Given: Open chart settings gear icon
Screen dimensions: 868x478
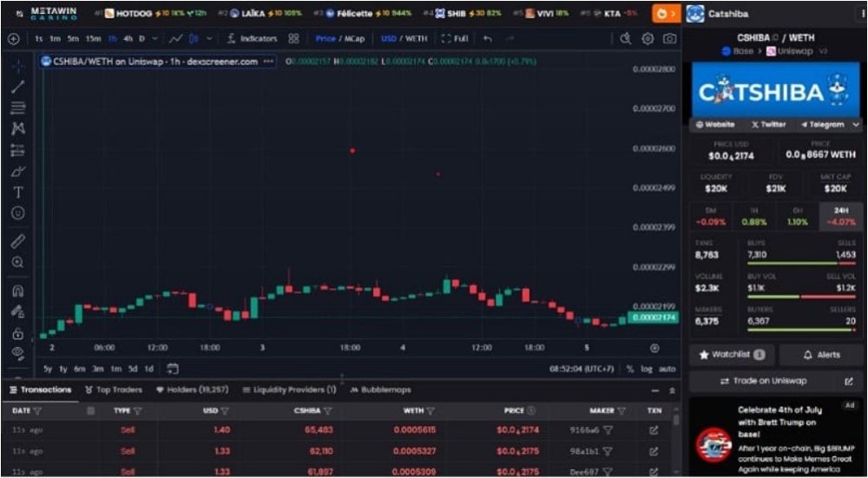Looking at the screenshot, I should tap(648, 39).
